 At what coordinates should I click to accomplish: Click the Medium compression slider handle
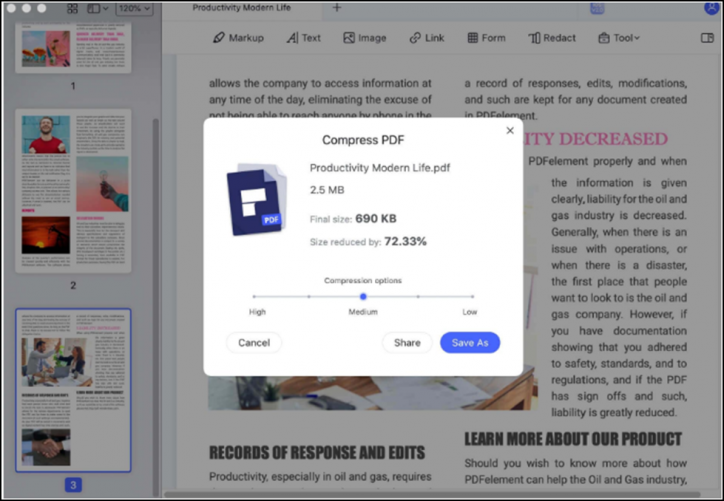(363, 296)
